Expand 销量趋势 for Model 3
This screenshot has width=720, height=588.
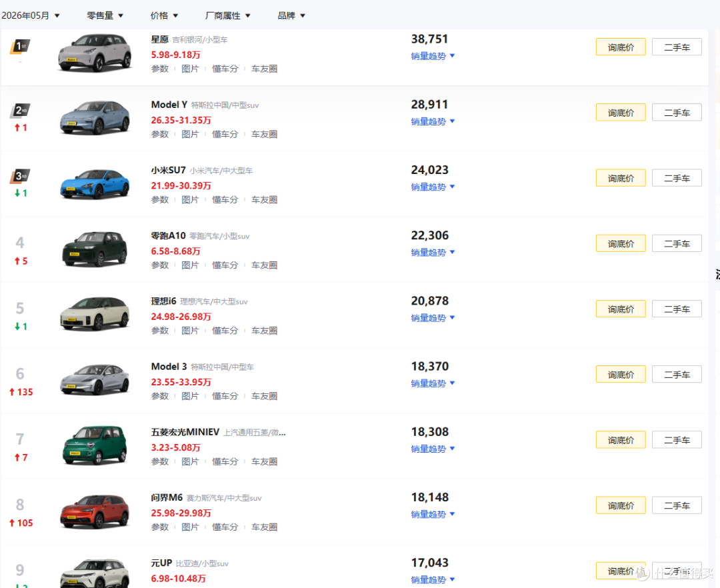[433, 383]
